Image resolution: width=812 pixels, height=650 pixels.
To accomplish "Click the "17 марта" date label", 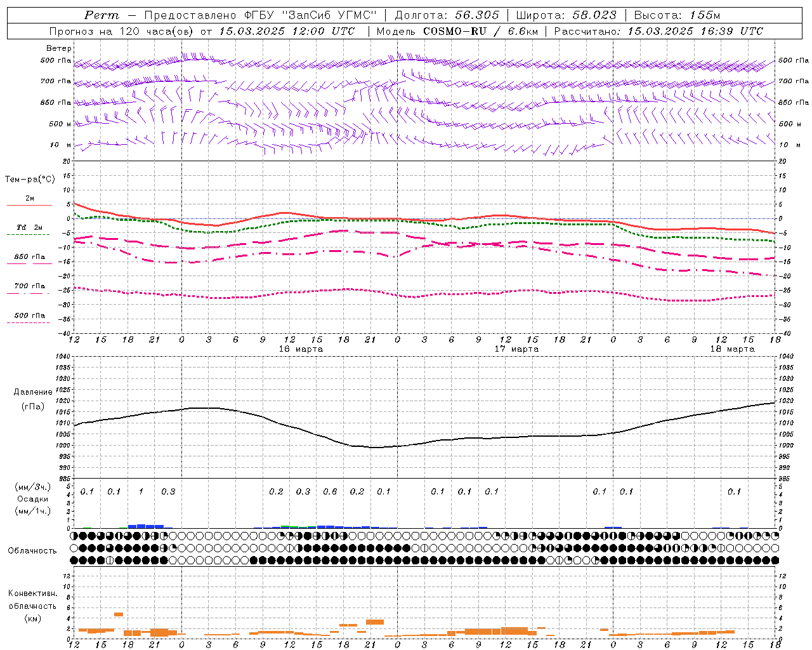I will coord(516,349).
